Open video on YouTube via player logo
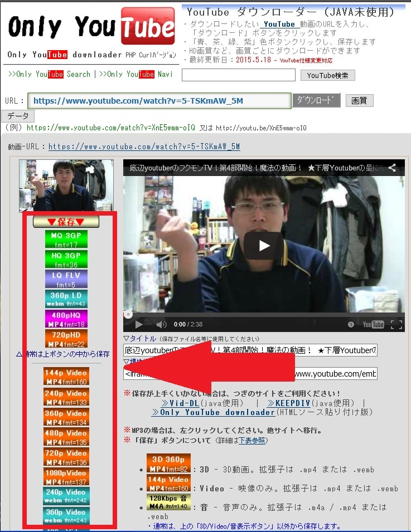Screen dimensions: 411x532 (x=373, y=324)
